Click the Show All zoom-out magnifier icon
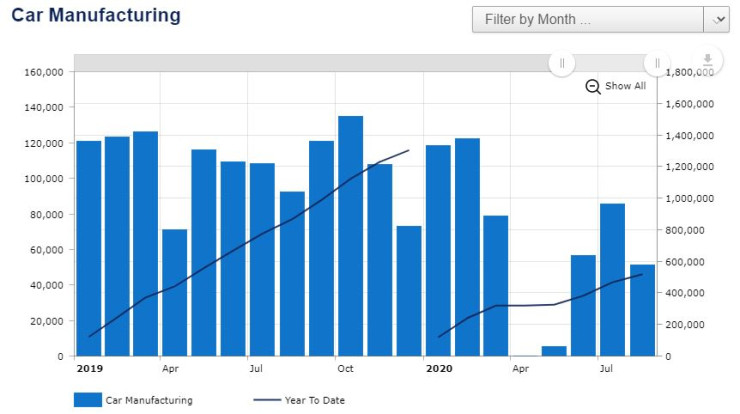 tap(593, 87)
